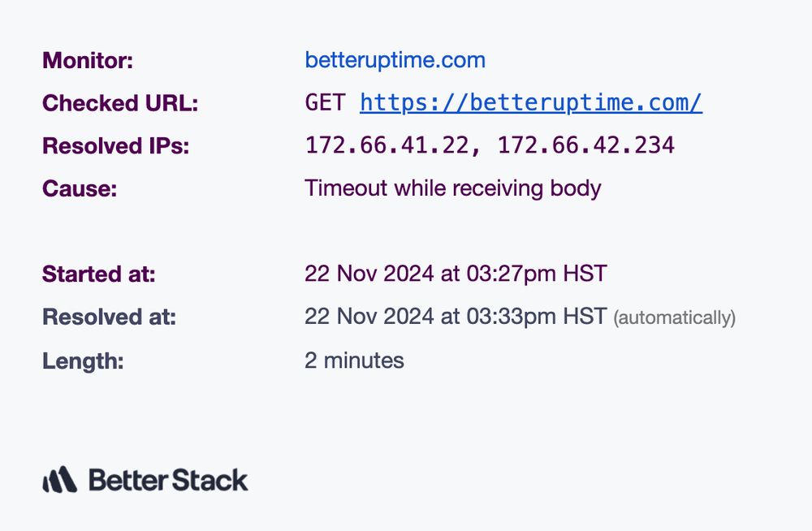This screenshot has height=531, width=812.
Task: Click the 172.66.42.234 IP address
Action: (585, 146)
